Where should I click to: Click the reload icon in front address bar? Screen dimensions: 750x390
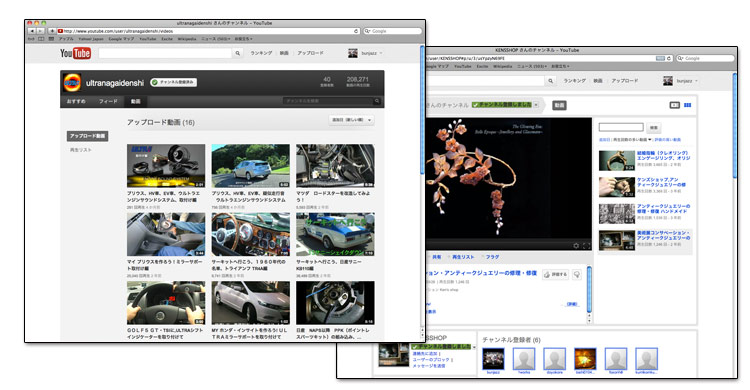coord(356,31)
